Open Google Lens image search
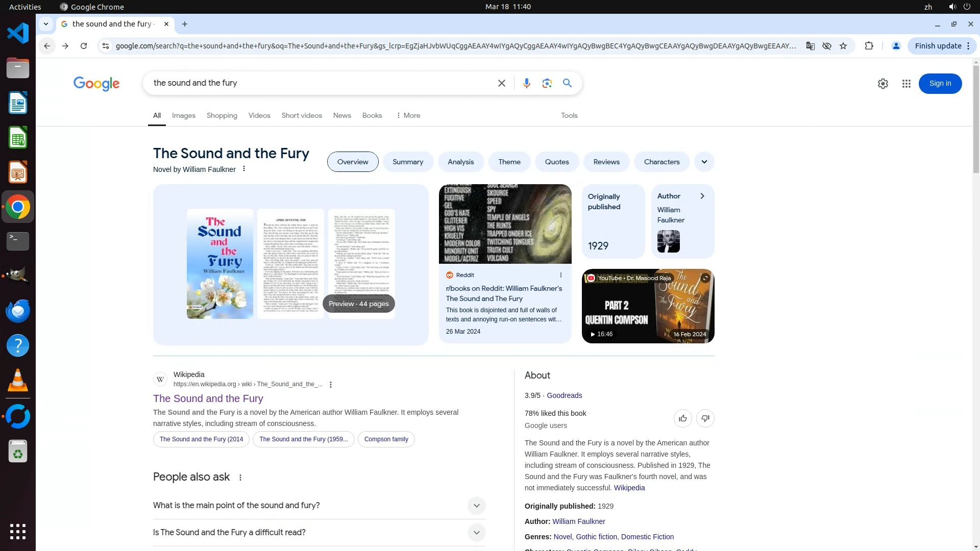Screen dimensions: 980x551 tap(547, 83)
